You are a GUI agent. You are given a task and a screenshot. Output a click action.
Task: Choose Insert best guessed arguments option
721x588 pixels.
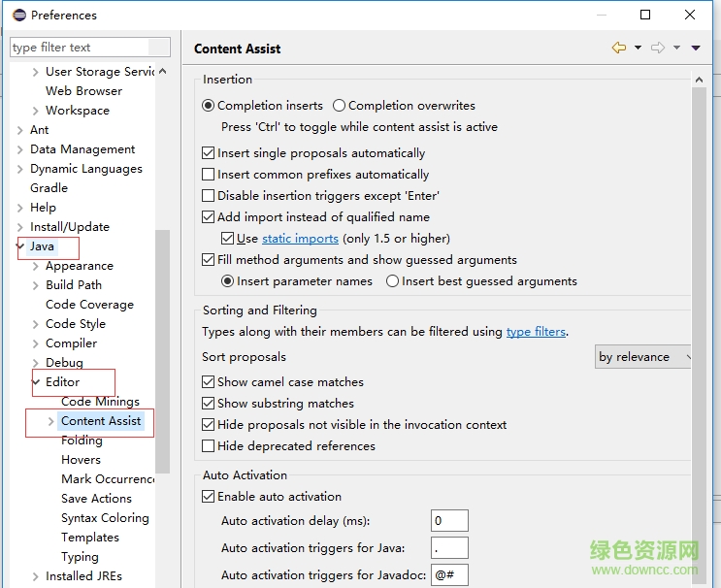point(392,281)
